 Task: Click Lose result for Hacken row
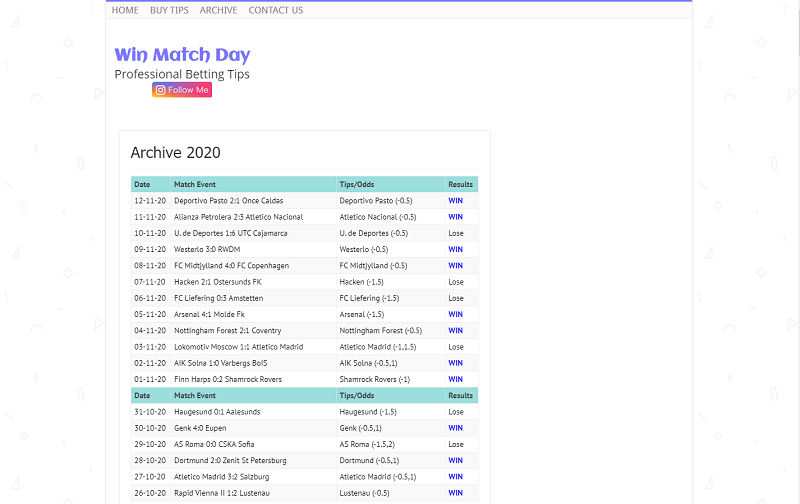click(x=456, y=282)
